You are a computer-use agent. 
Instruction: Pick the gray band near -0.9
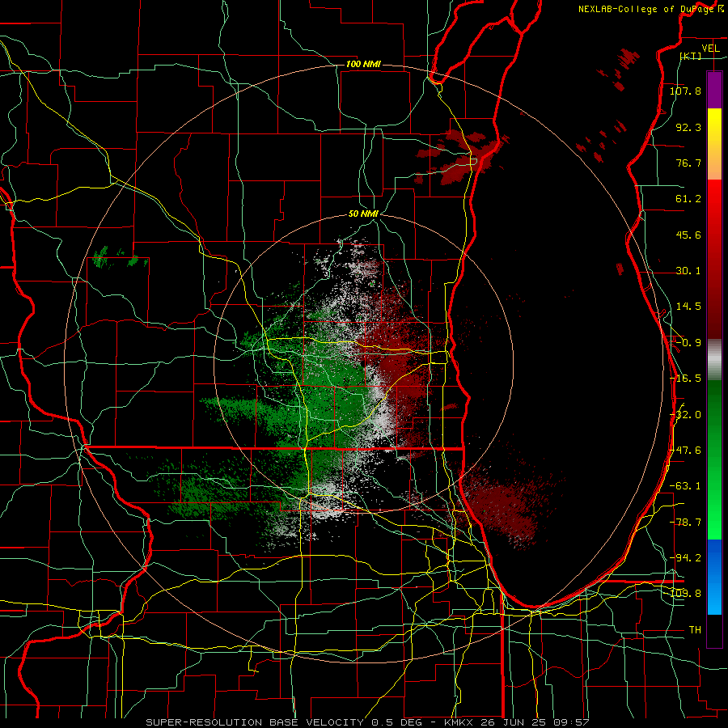pyautogui.click(x=714, y=359)
